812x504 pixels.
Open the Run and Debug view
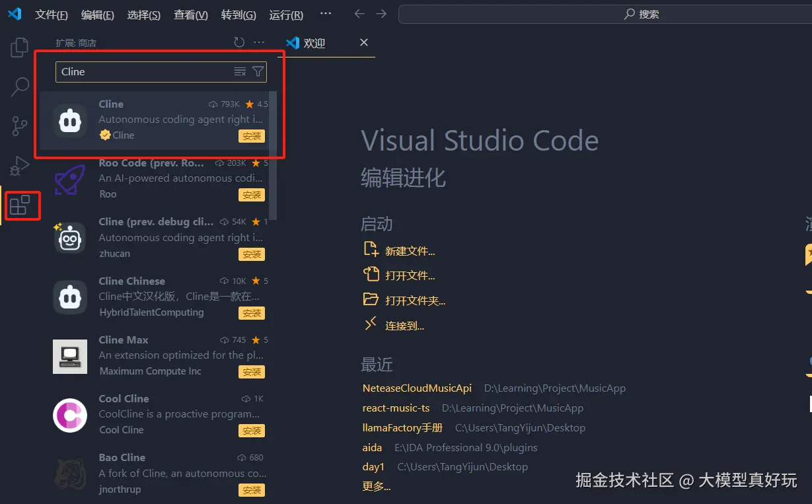(x=20, y=166)
